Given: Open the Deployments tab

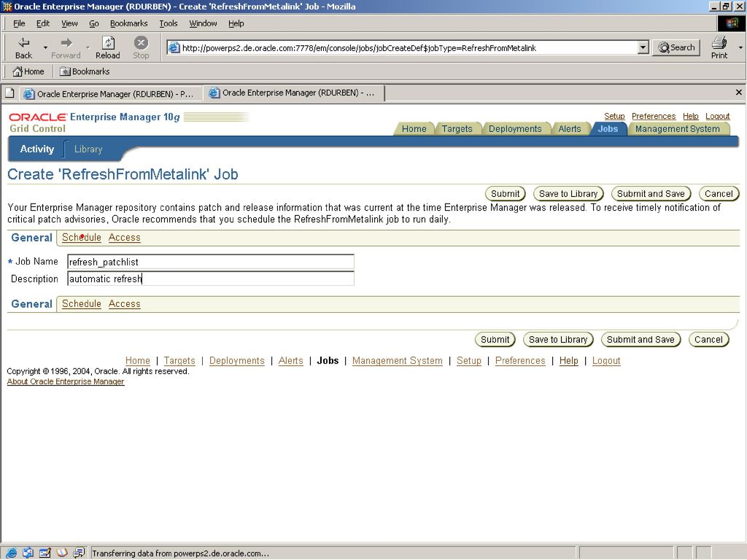Looking at the screenshot, I should [515, 128].
